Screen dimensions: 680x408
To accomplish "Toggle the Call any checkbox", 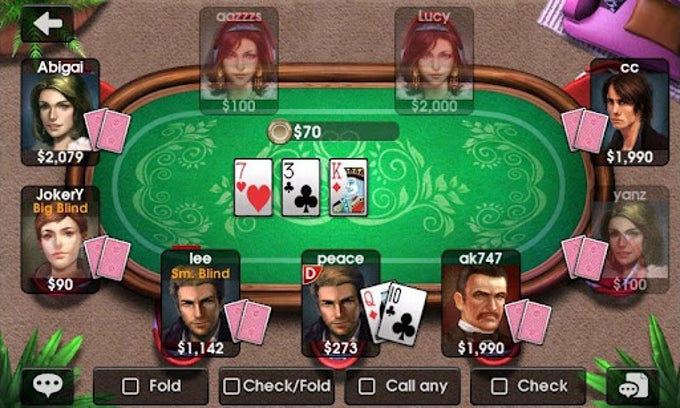I will coord(367,386).
